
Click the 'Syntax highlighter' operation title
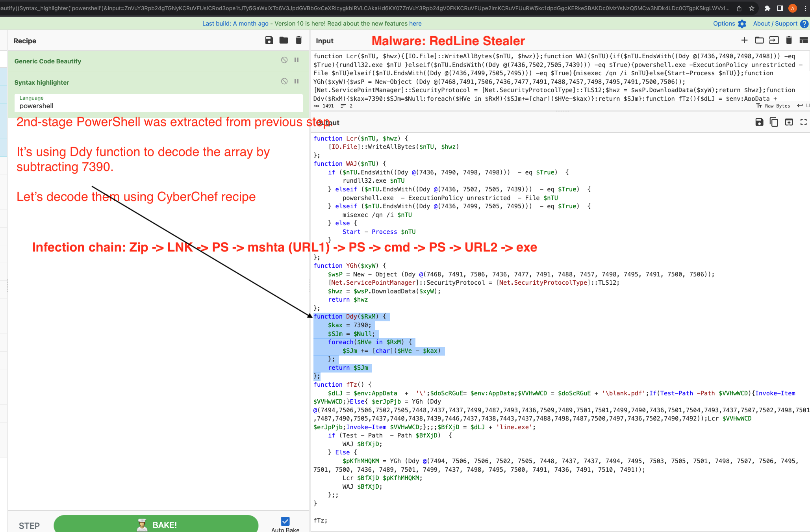click(42, 82)
